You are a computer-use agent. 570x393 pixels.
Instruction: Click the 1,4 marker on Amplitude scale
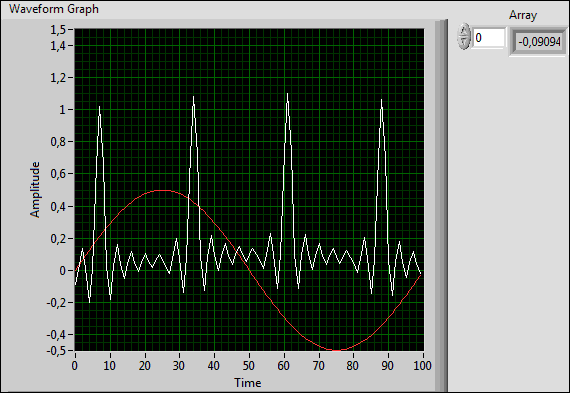(x=59, y=45)
